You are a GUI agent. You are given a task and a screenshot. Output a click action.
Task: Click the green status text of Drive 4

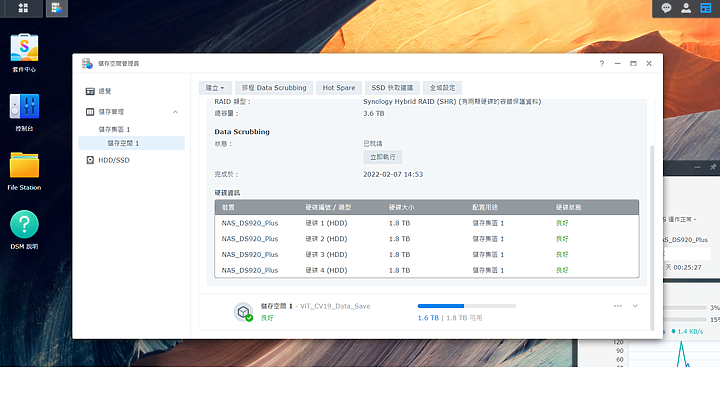(x=562, y=270)
